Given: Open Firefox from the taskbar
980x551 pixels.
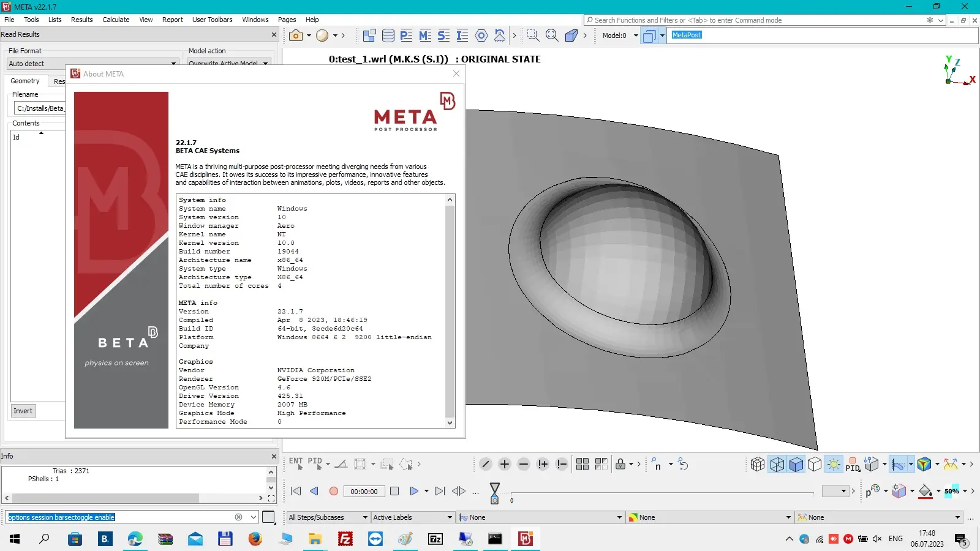Looking at the screenshot, I should click(255, 539).
